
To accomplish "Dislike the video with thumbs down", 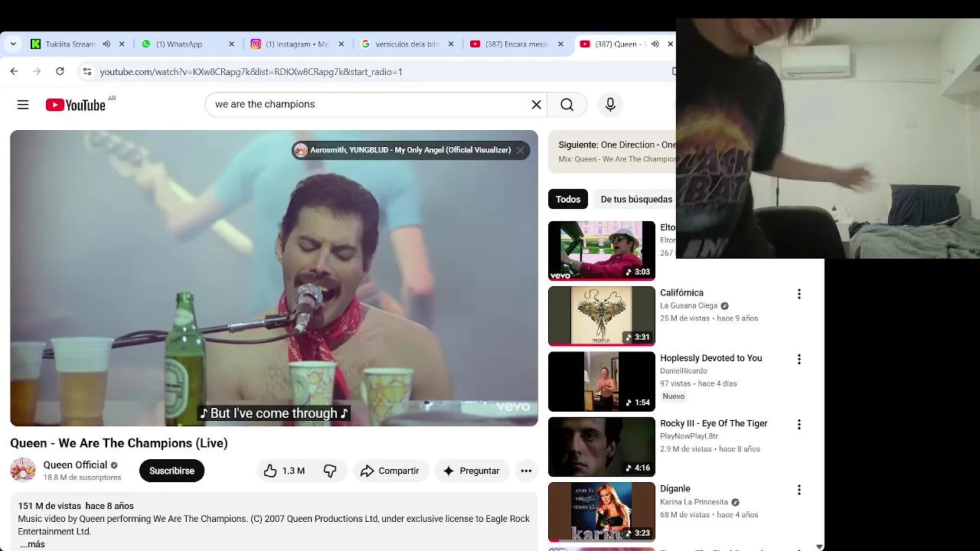I will 330,471.
